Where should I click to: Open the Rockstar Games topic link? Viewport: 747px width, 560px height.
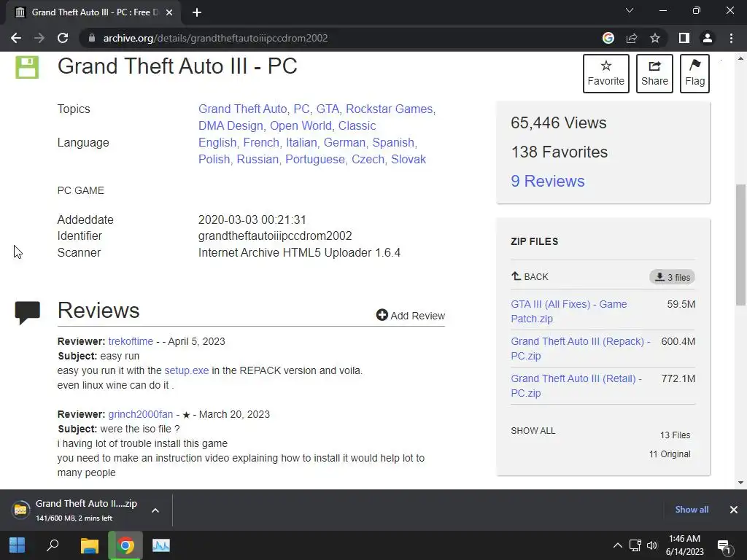[x=390, y=109]
